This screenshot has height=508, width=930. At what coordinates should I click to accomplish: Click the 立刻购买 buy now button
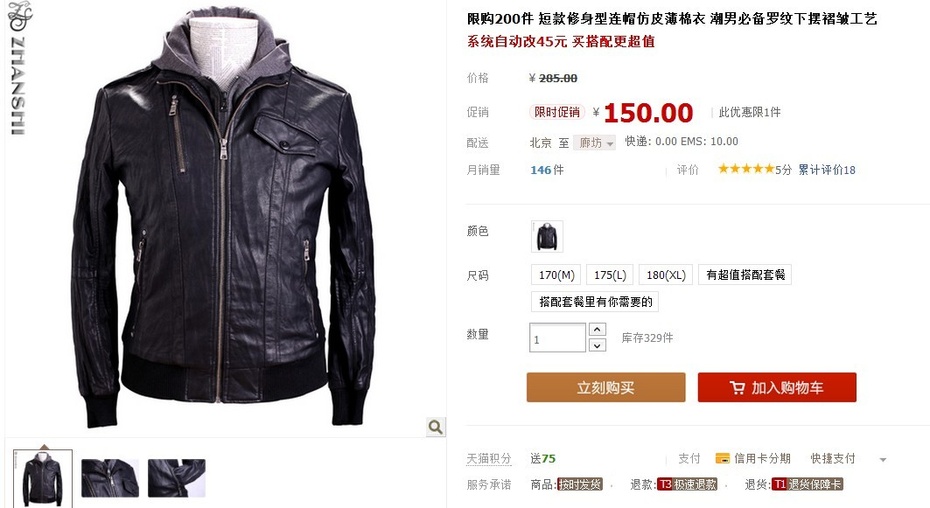(606, 388)
